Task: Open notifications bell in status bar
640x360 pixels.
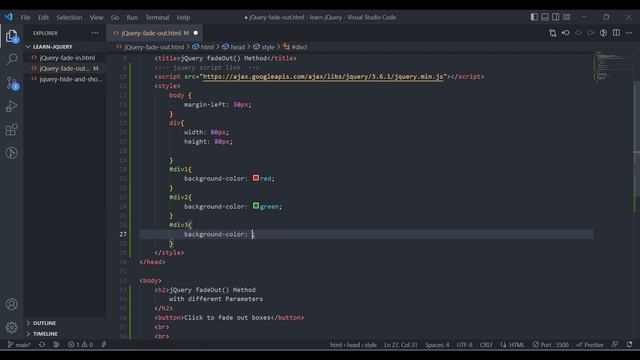Action: pyautogui.click(x=629, y=345)
